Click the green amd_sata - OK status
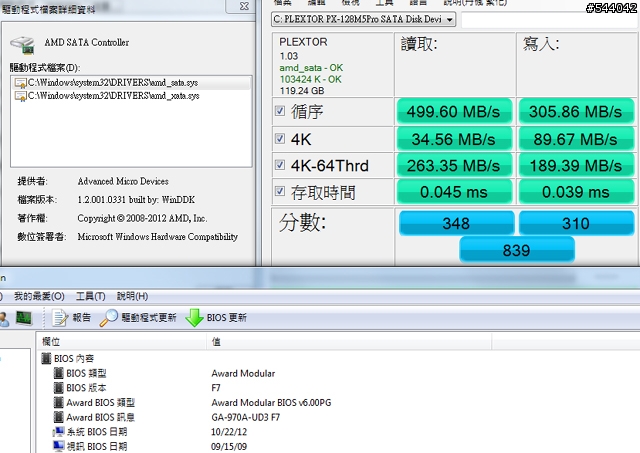The width and height of the screenshot is (640, 453). tap(311, 68)
